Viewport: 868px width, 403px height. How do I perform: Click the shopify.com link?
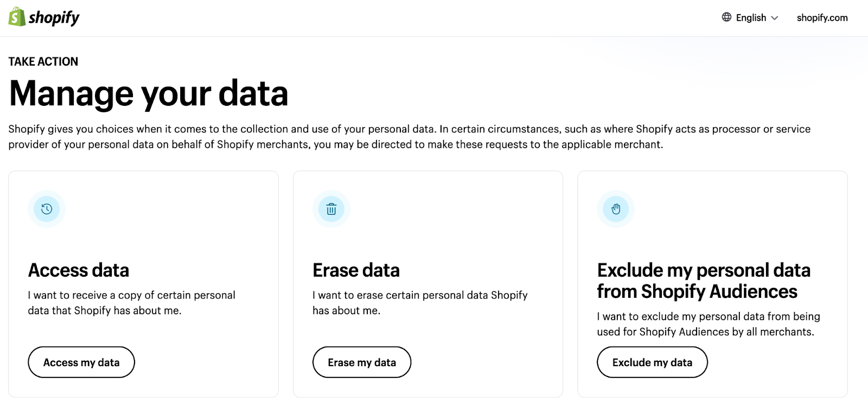click(822, 17)
